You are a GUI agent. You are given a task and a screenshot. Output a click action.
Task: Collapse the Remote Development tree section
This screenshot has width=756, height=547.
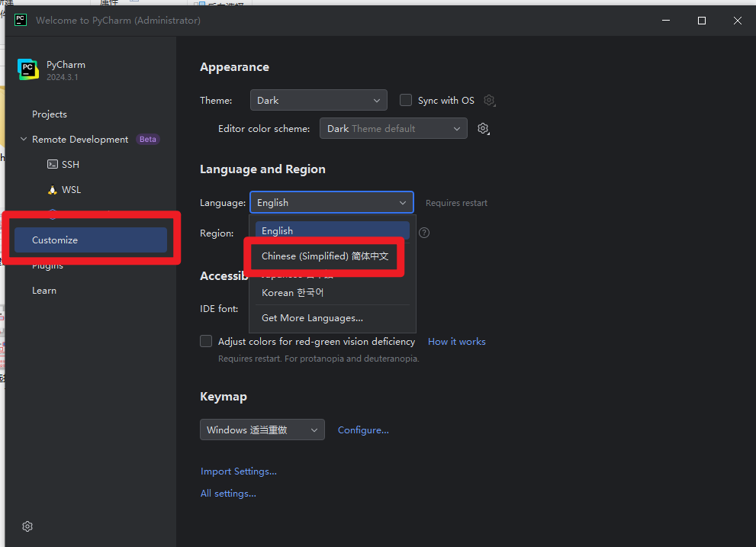click(x=23, y=140)
